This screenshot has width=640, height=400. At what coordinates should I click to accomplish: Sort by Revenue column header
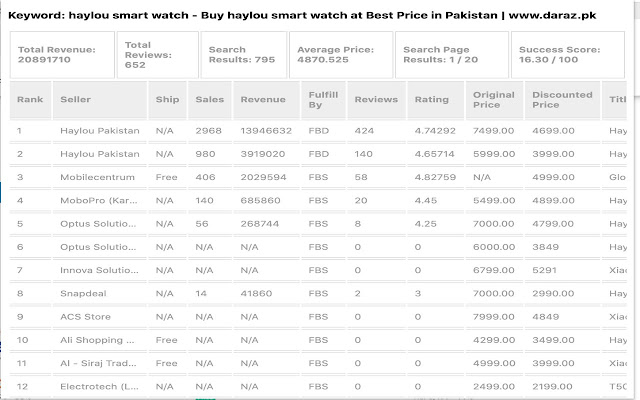coord(267,100)
